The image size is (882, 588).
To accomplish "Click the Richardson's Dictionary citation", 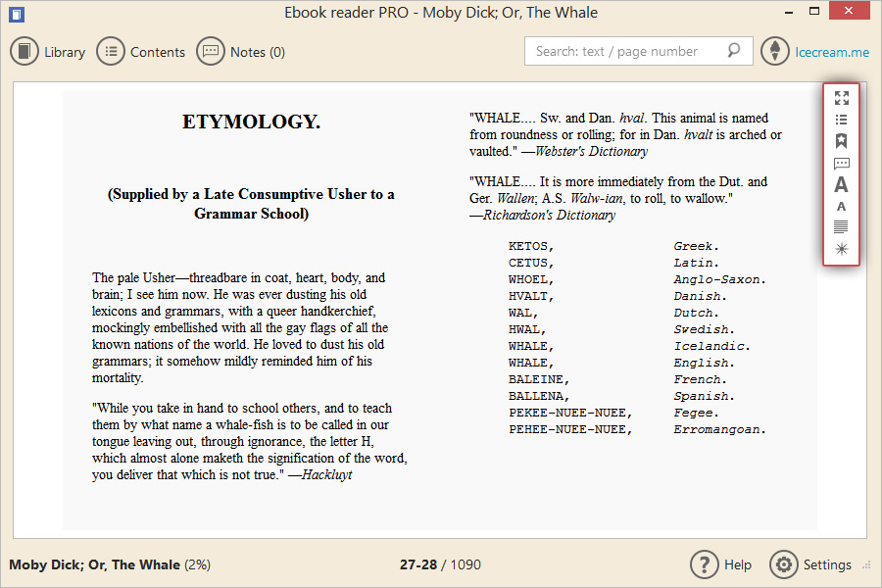I will click(x=549, y=215).
